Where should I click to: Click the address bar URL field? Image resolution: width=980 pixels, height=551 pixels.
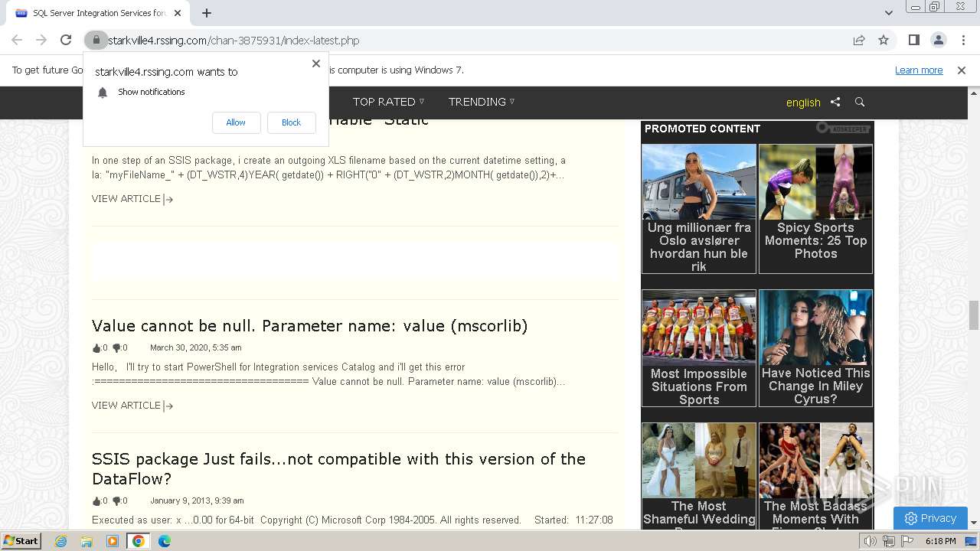[475, 40]
